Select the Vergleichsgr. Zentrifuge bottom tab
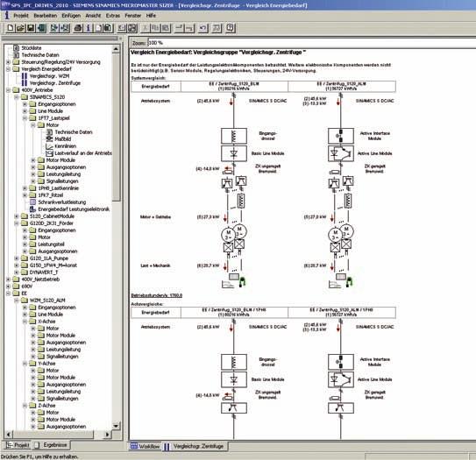 [x=195, y=446]
